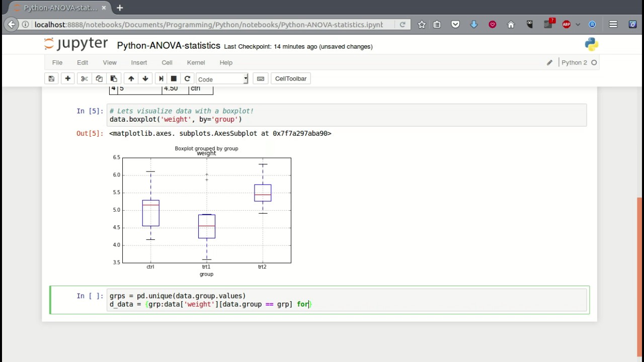Open the Cell menu
The image size is (644, 362).
pos(167,62)
